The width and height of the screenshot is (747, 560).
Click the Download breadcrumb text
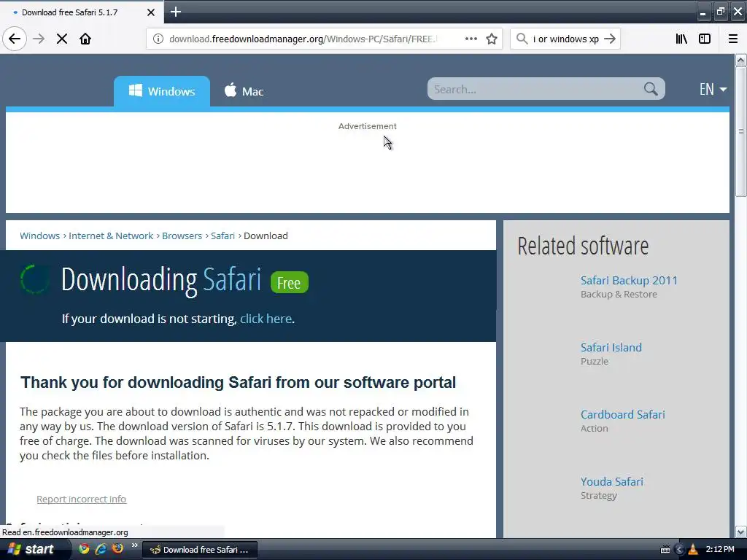[266, 236]
